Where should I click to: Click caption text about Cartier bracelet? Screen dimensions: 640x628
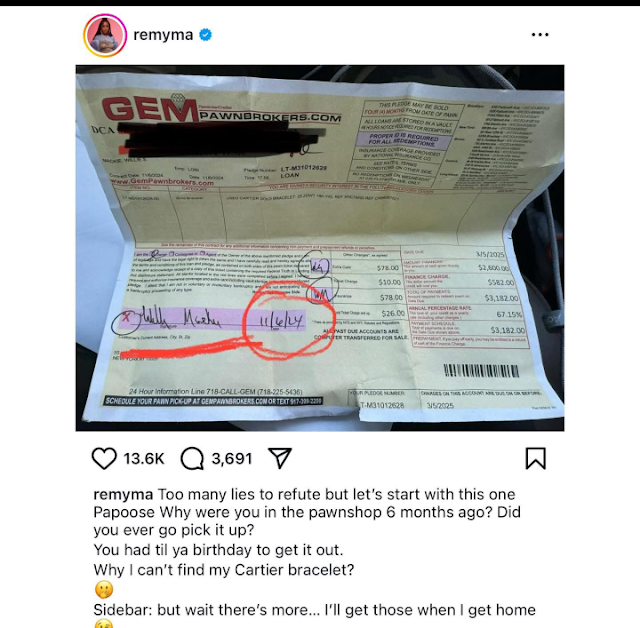(224, 570)
